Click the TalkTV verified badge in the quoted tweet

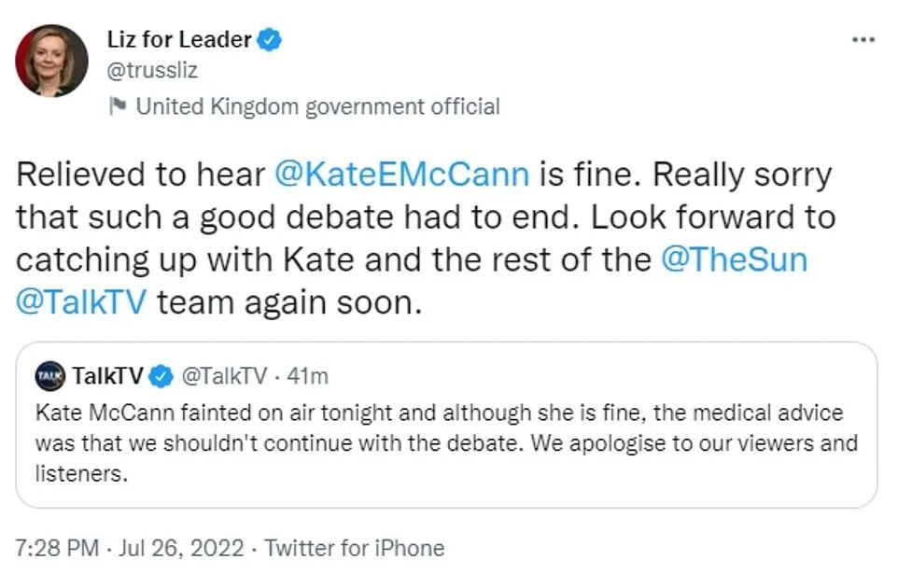[161, 376]
